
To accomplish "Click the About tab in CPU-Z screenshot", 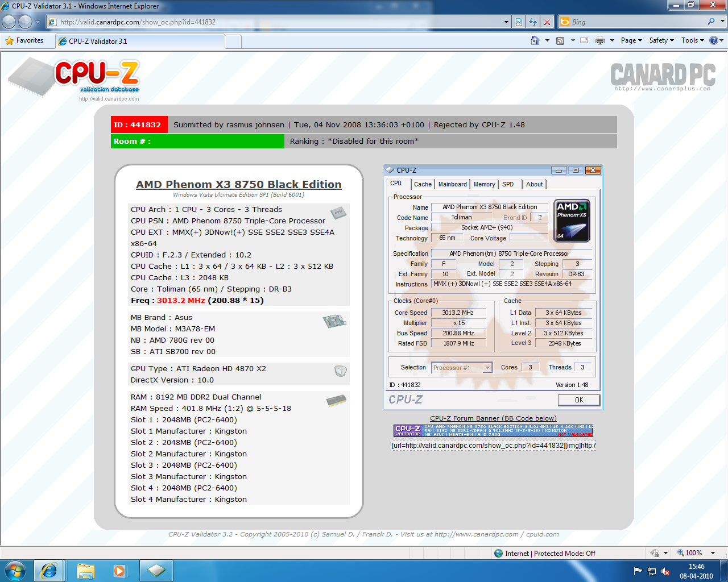I will point(534,184).
